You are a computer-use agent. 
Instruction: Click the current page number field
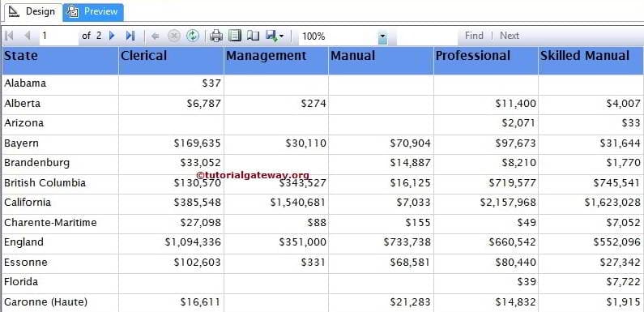(59, 36)
